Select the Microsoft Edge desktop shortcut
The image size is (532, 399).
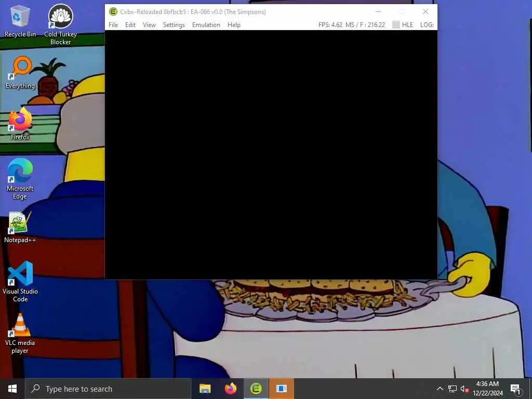(20, 179)
